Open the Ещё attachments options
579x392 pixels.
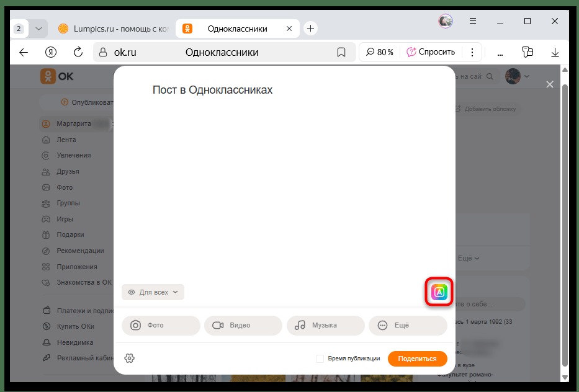(x=408, y=325)
